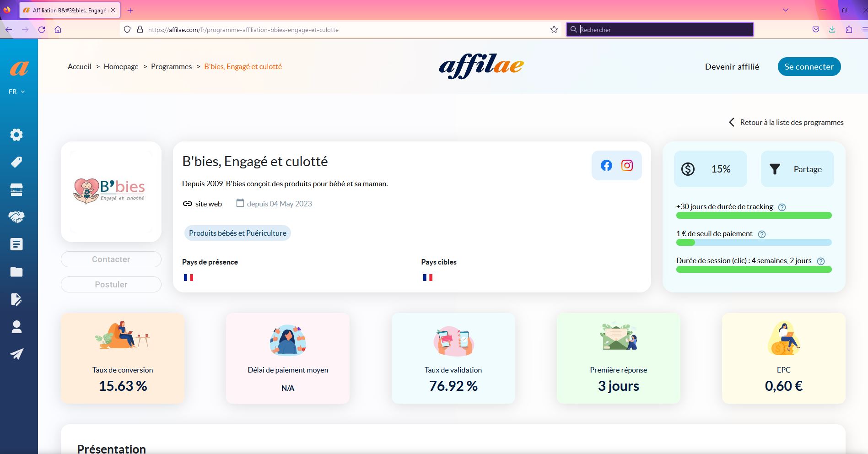Open the browser downloads icon
The image size is (868, 454).
[x=832, y=30]
